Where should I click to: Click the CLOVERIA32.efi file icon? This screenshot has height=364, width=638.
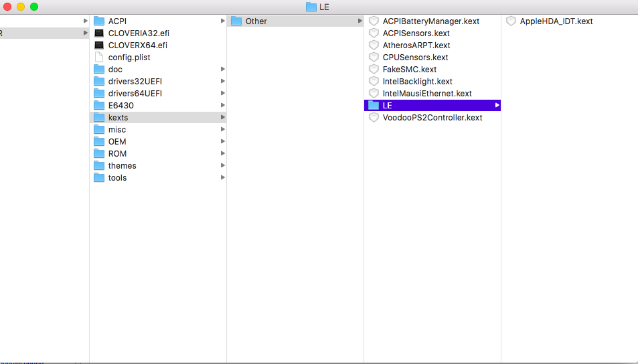pos(99,33)
